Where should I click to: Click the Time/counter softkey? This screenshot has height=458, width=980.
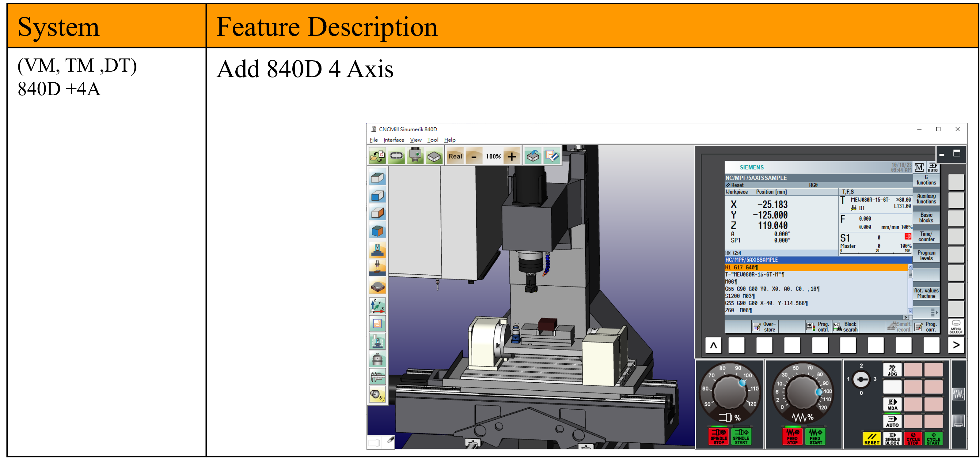[x=926, y=237]
